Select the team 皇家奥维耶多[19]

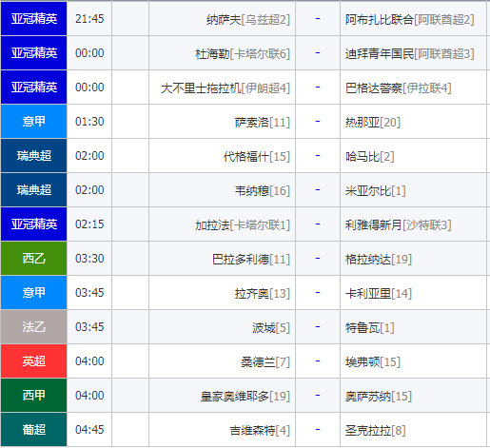[x=245, y=397]
